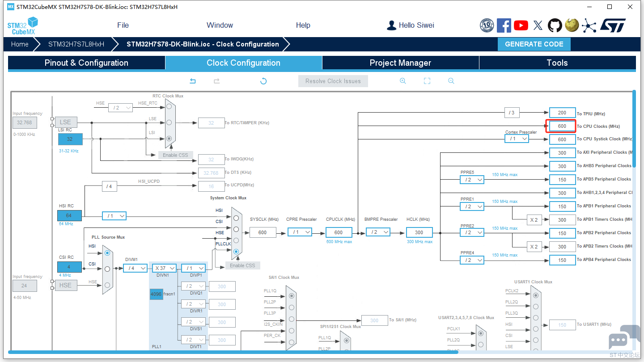Select LSE in RTC Clock Mux
The image size is (644, 362).
pyautogui.click(x=169, y=122)
